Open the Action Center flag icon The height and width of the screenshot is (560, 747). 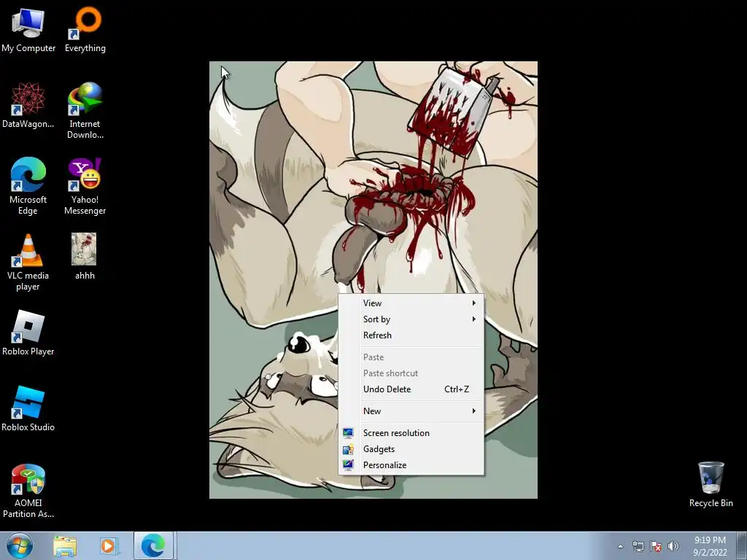[x=656, y=546]
